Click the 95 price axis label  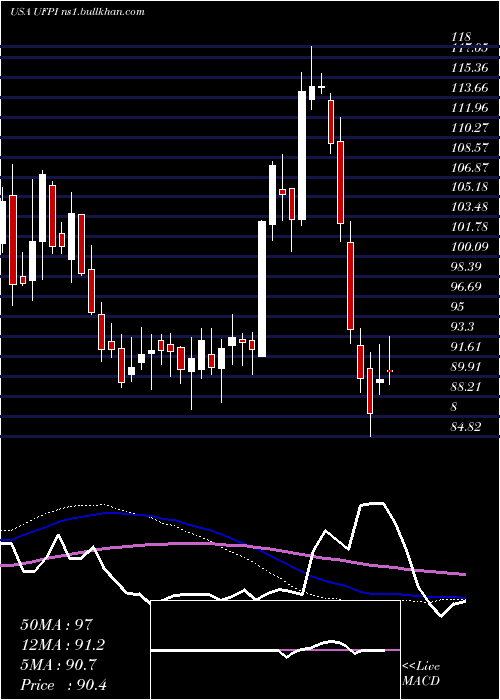point(458,306)
